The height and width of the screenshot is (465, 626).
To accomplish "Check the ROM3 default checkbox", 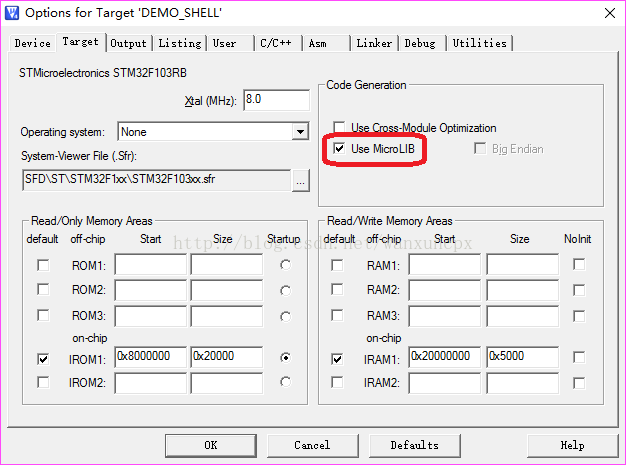I will coord(43,315).
